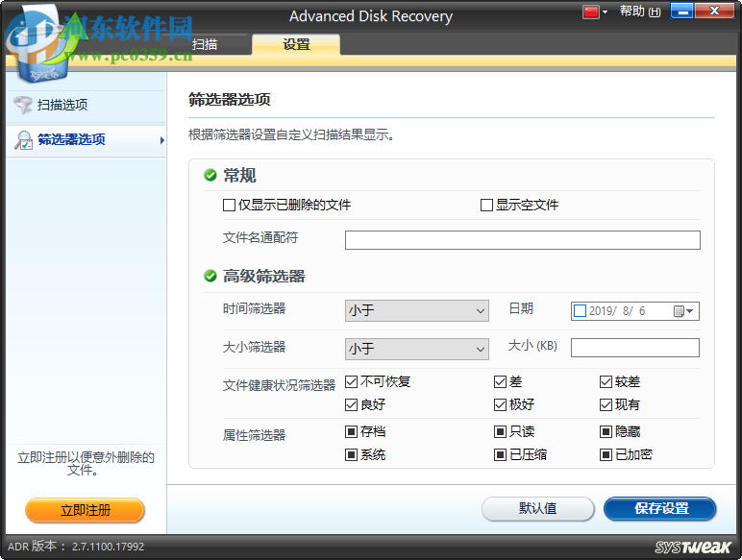Image resolution: width=742 pixels, height=560 pixels.
Task: Close the Advanced Disk Recovery window
Action: tap(714, 11)
